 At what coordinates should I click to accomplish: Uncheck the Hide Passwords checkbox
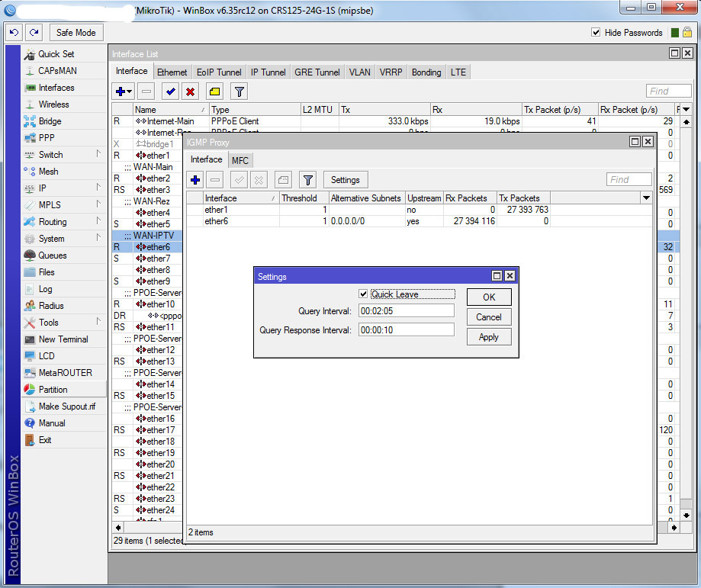pos(596,33)
